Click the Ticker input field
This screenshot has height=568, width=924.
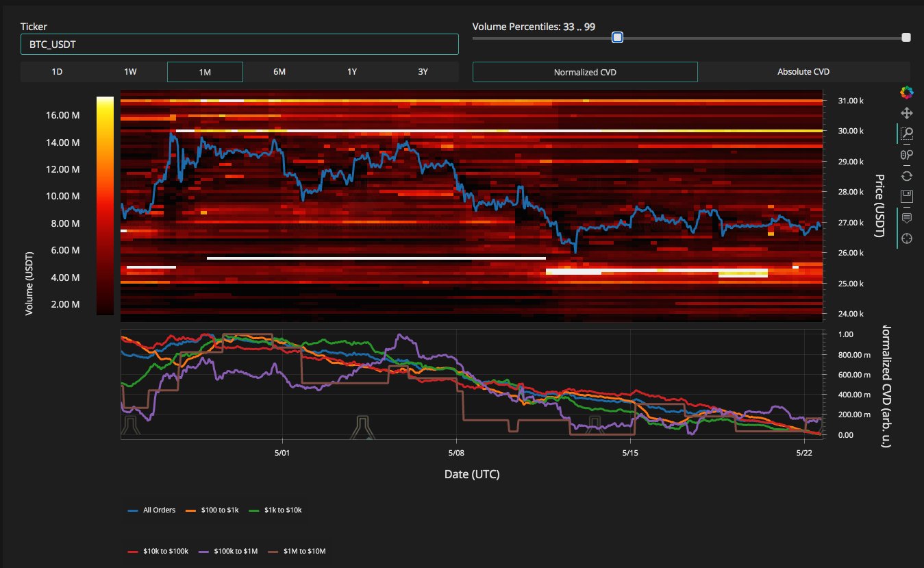tap(240, 44)
